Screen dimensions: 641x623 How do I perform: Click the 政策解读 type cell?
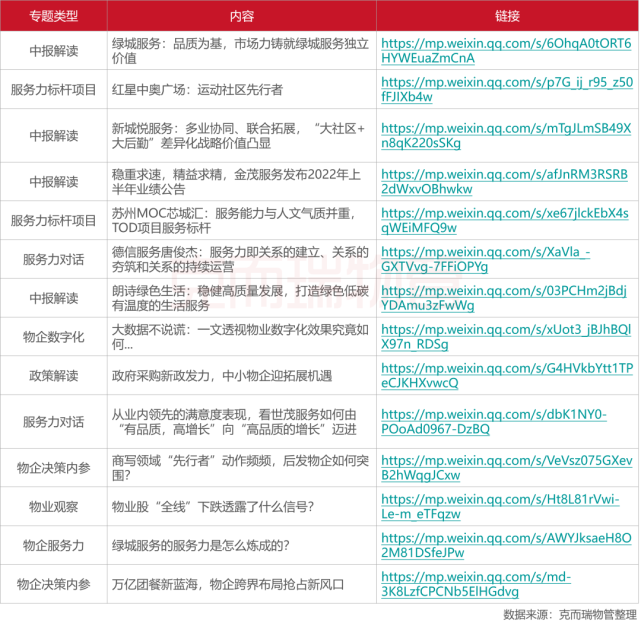point(54,376)
